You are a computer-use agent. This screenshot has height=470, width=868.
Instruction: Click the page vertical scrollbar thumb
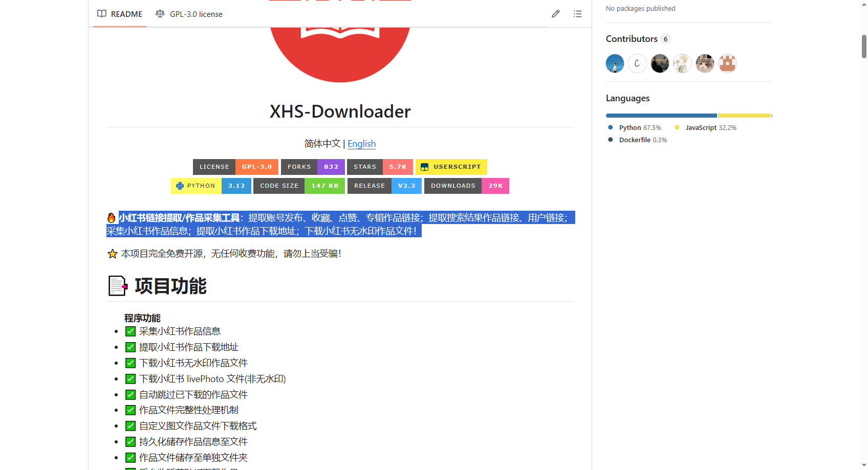[864, 47]
